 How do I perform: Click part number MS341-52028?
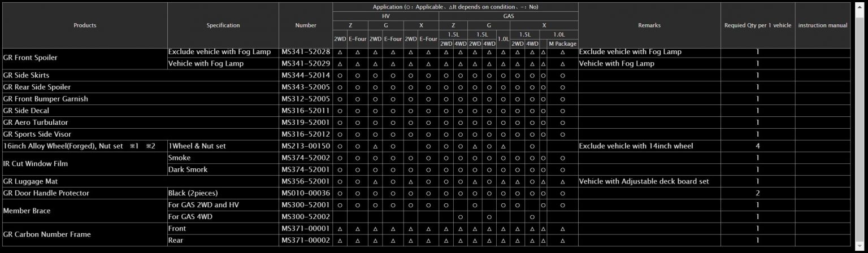pos(305,52)
